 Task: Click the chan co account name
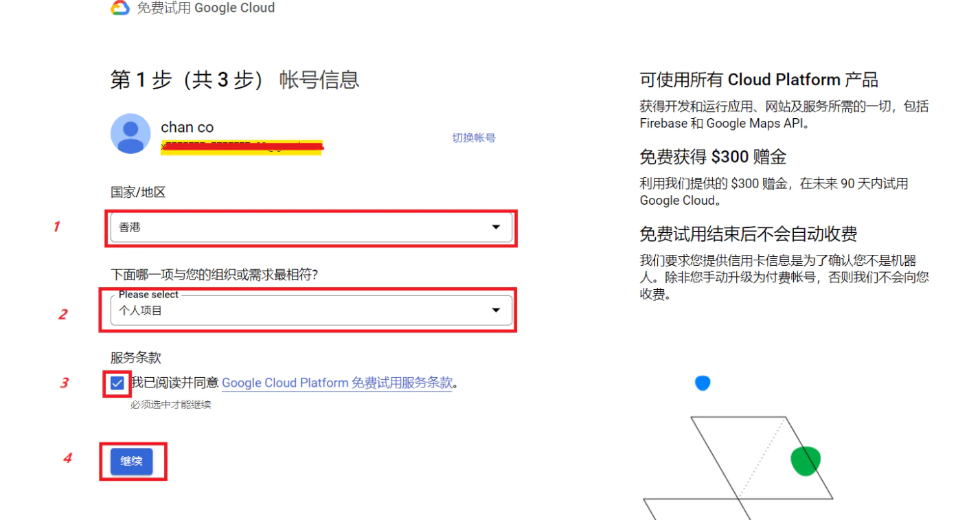tap(187, 127)
